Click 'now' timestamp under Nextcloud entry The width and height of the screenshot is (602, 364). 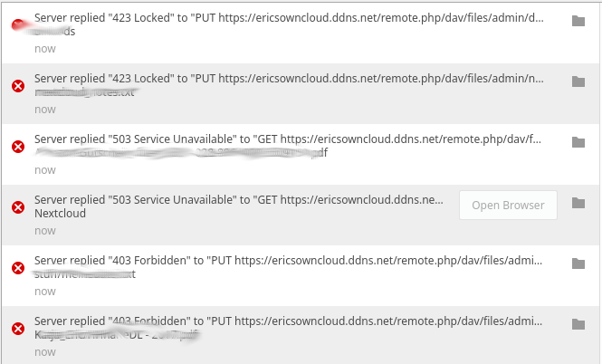tap(45, 231)
